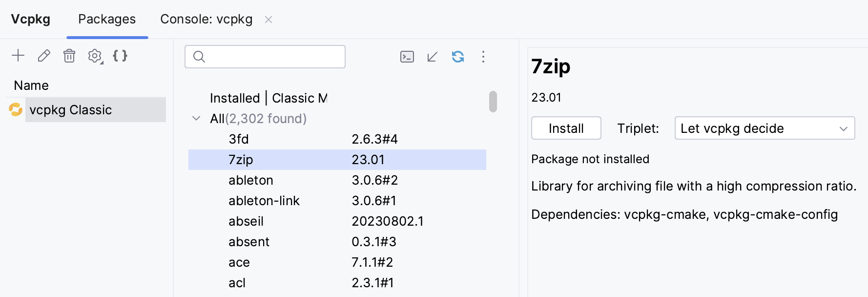Screen dimensions: 868x297
Task: Open the vcpkg console terminal icon
Action: [x=407, y=57]
